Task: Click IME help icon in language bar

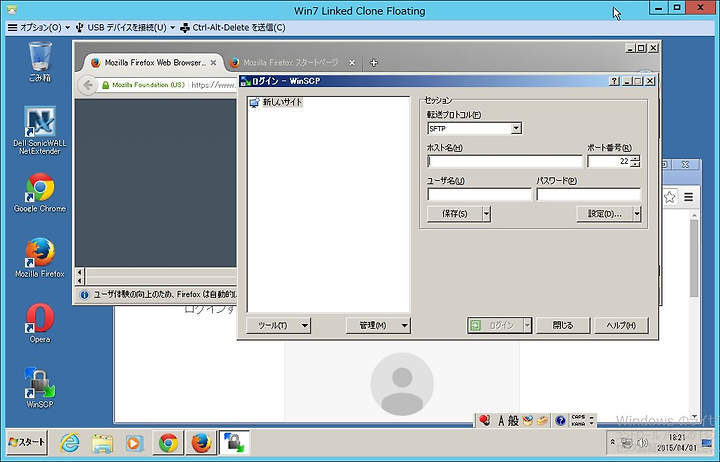Action: pyautogui.click(x=560, y=420)
